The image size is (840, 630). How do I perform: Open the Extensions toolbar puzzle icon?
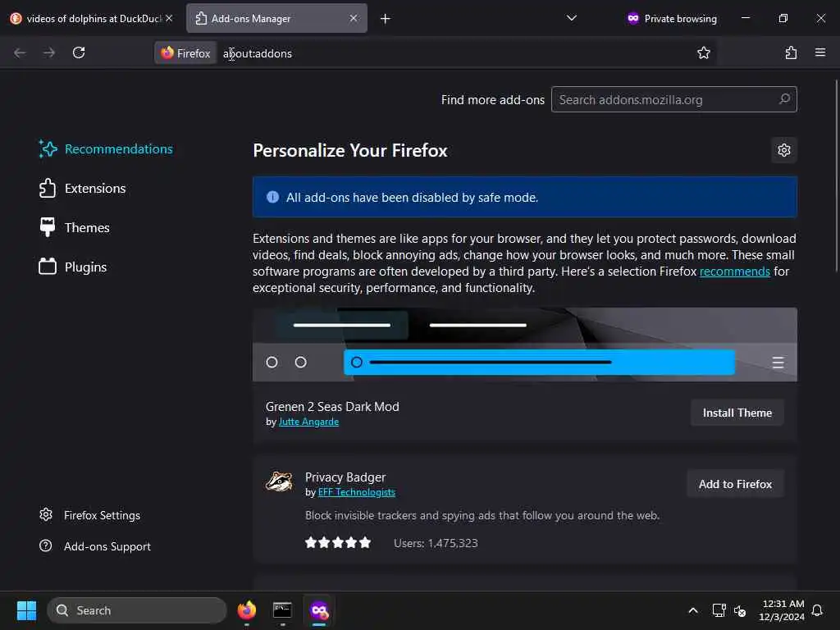pyautogui.click(x=791, y=52)
